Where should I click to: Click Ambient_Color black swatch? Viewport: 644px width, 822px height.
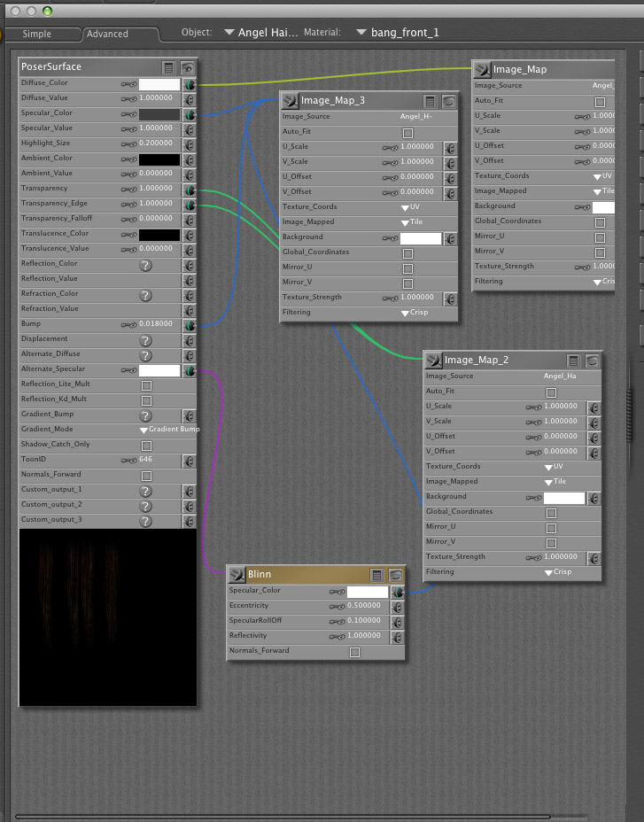159,160
